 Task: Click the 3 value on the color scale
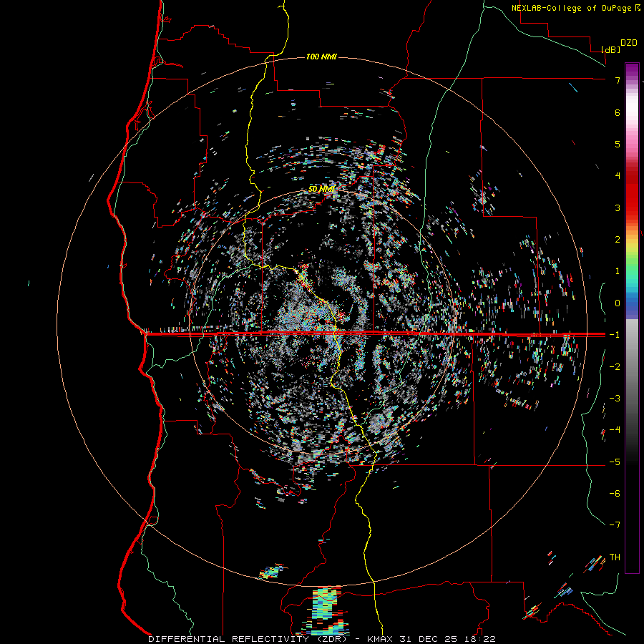pyautogui.click(x=618, y=208)
